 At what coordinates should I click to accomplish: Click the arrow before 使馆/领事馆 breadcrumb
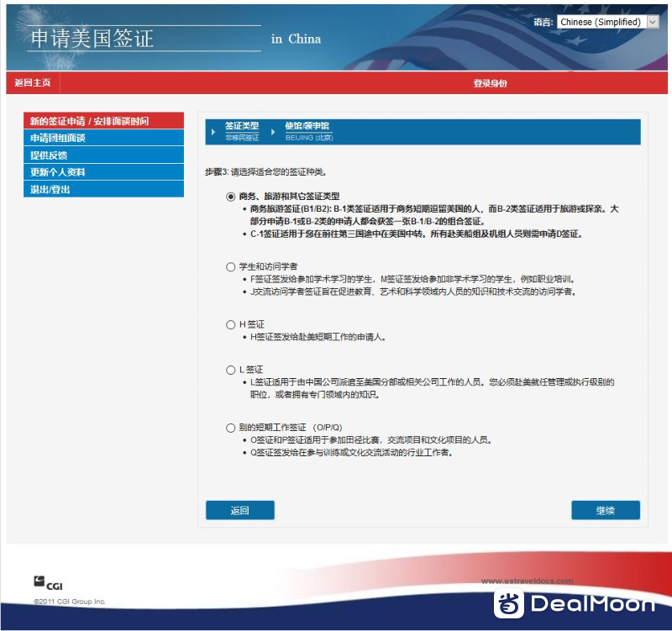[273, 132]
